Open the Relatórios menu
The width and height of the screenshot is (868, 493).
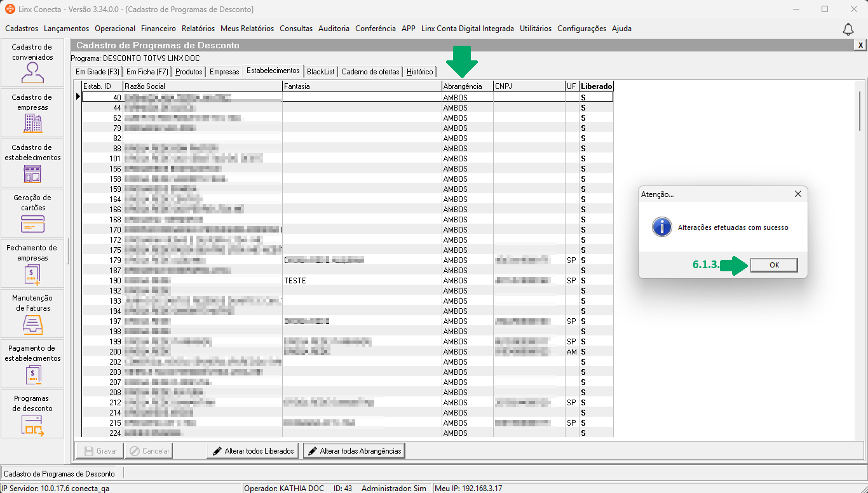(198, 29)
